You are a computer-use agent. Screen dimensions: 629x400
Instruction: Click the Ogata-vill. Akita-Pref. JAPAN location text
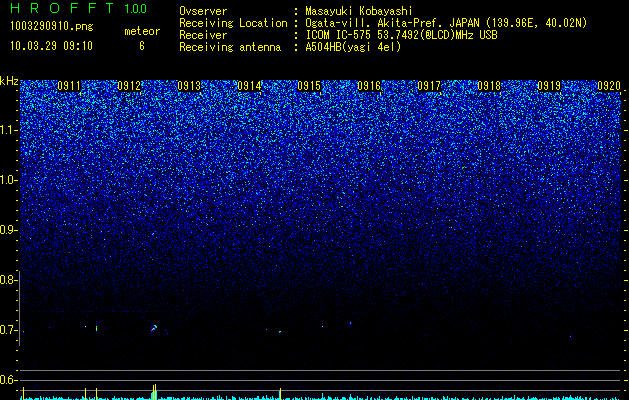[446, 23]
